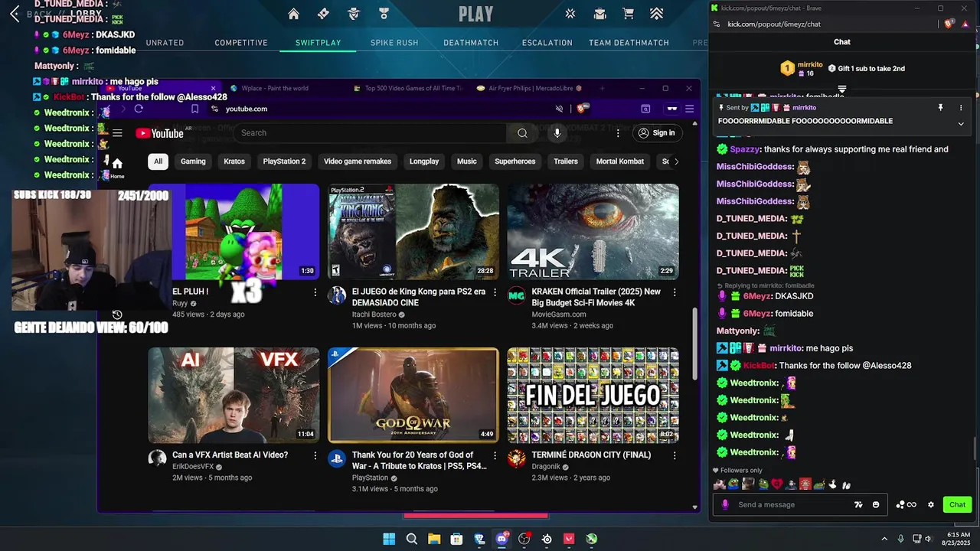Image resolution: width=980 pixels, height=551 pixels.
Task: Open the 7TV emote menu in chat
Action: pyautogui.click(x=858, y=505)
